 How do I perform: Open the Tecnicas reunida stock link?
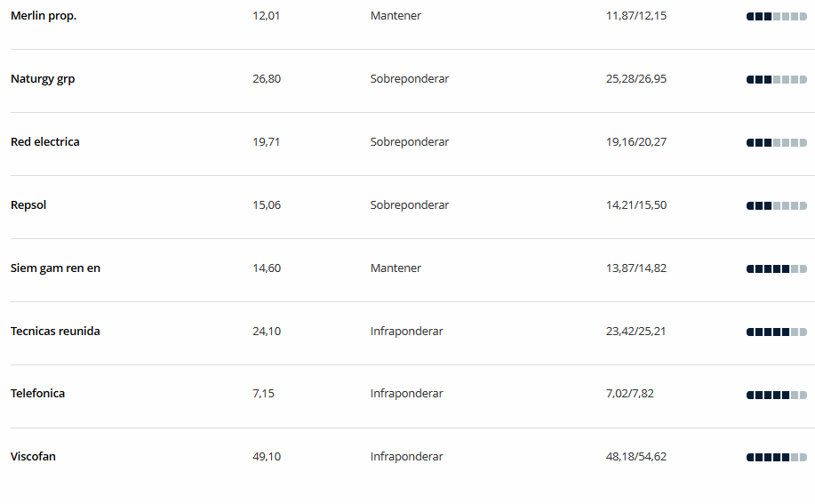pyautogui.click(x=55, y=331)
